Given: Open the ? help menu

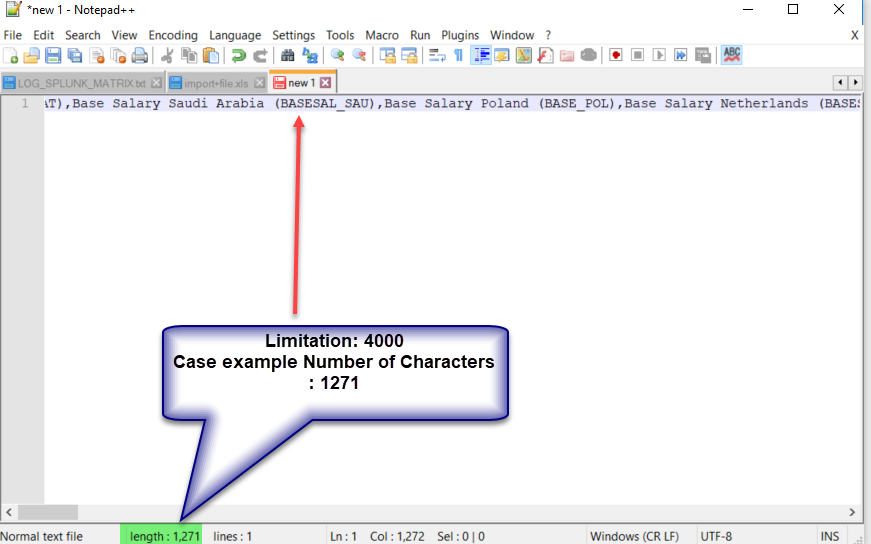Looking at the screenshot, I should click(548, 35).
